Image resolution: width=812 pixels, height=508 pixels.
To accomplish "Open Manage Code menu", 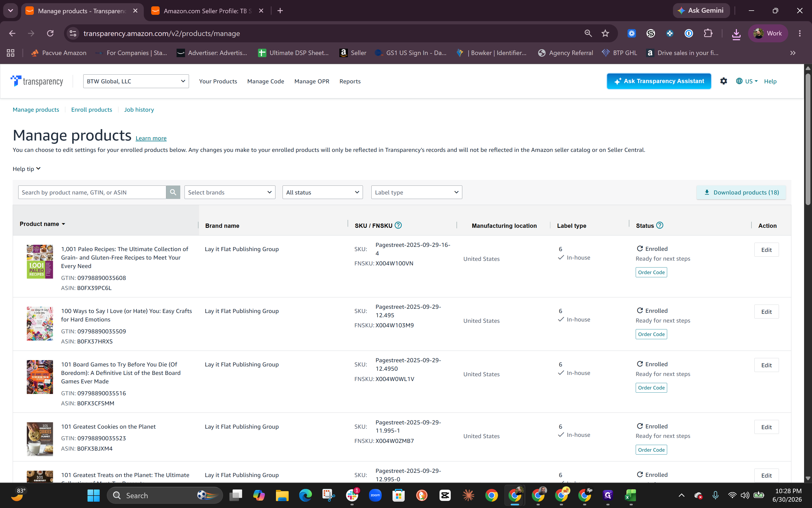I will [266, 81].
